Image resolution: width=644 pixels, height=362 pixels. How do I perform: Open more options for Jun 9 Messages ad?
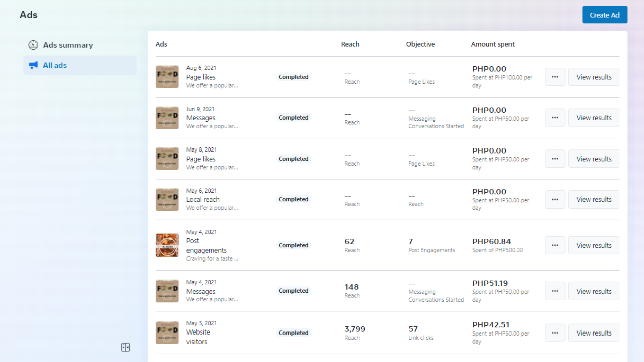click(x=555, y=118)
